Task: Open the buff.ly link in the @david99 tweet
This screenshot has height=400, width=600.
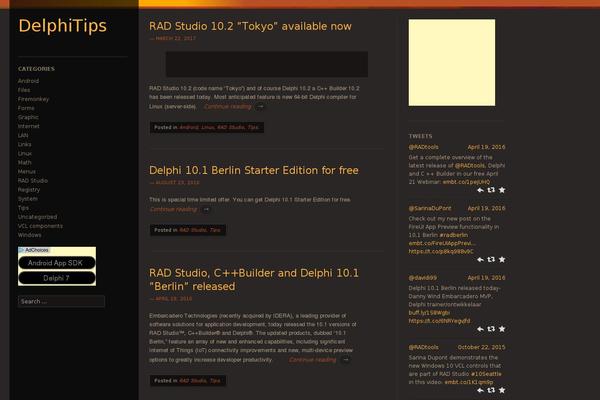Action: (x=429, y=313)
